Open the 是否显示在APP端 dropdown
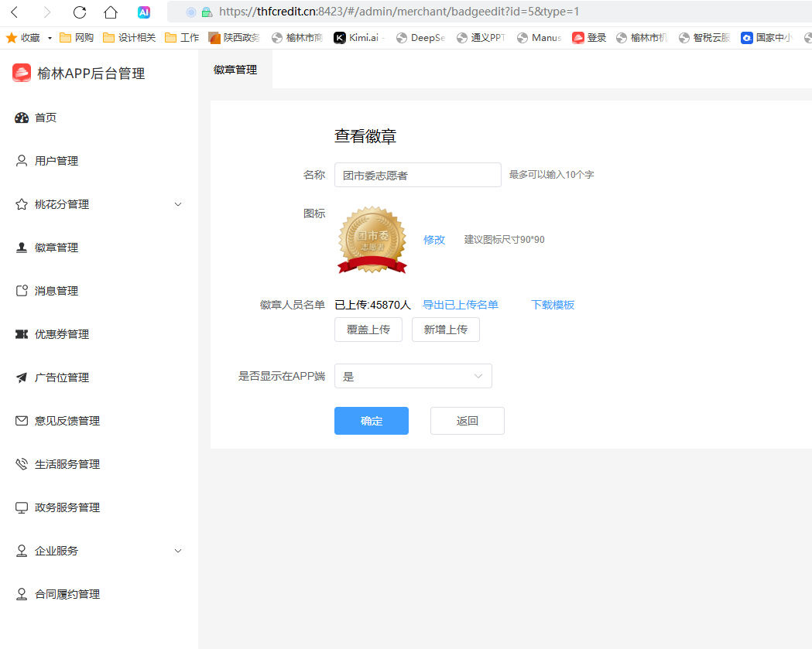The width and height of the screenshot is (812, 649). pyautogui.click(x=413, y=376)
